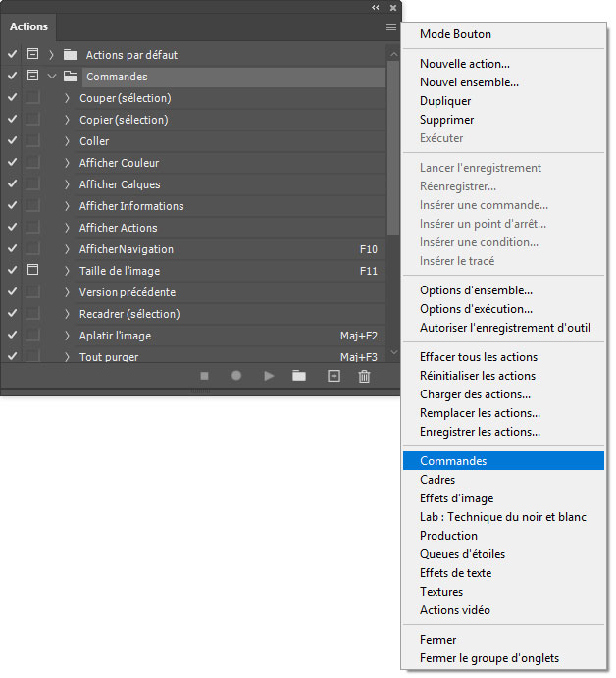Toggle dialog box for Taille de l'image

(x=32, y=271)
